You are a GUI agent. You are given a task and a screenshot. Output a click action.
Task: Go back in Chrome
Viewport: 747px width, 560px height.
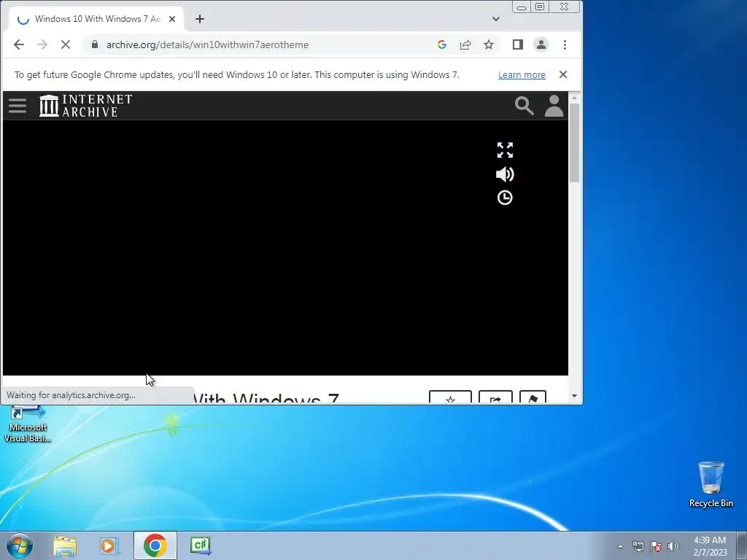(18, 44)
